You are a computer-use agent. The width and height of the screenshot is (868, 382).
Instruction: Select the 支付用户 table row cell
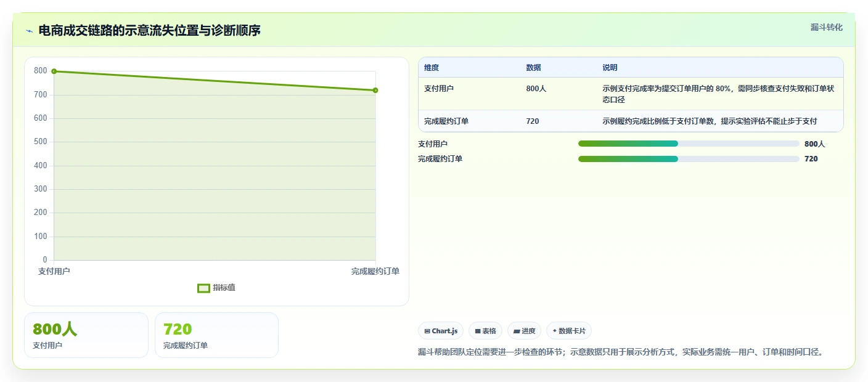coord(439,89)
